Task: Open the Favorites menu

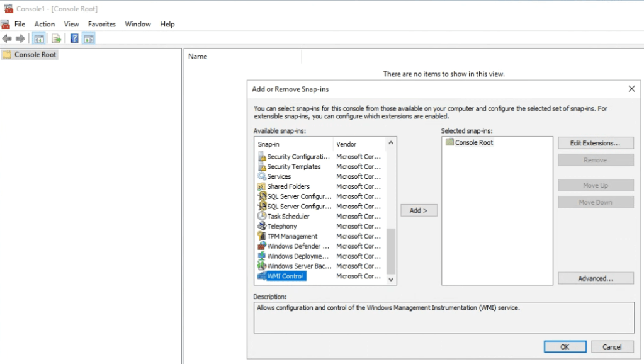Action: point(101,24)
